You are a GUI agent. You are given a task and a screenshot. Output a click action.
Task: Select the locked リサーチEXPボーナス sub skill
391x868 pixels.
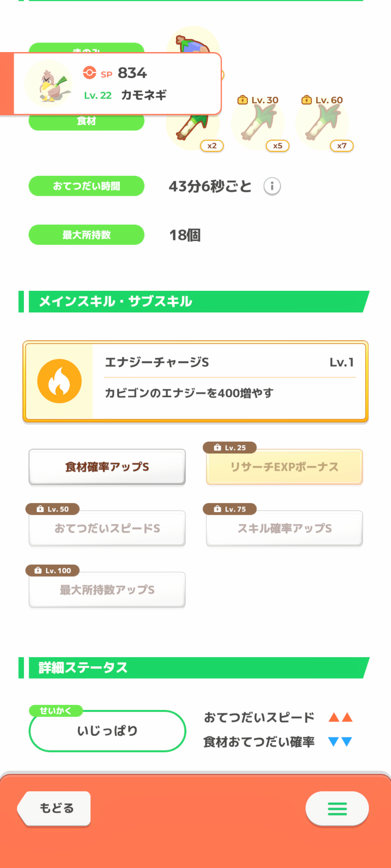[284, 467]
